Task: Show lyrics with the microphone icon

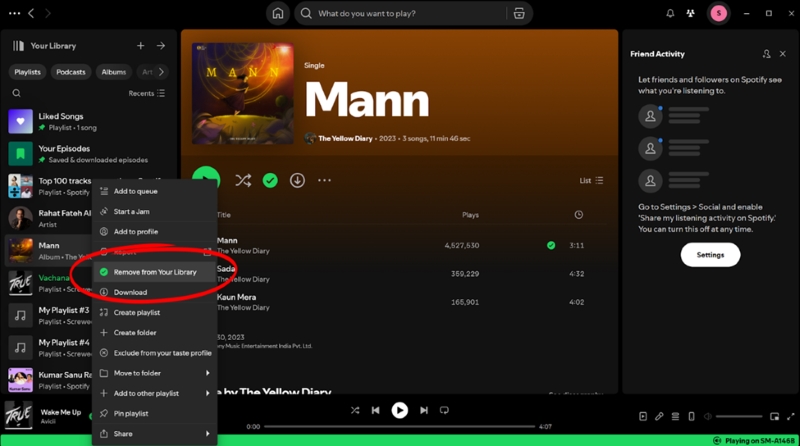Action: click(x=659, y=416)
